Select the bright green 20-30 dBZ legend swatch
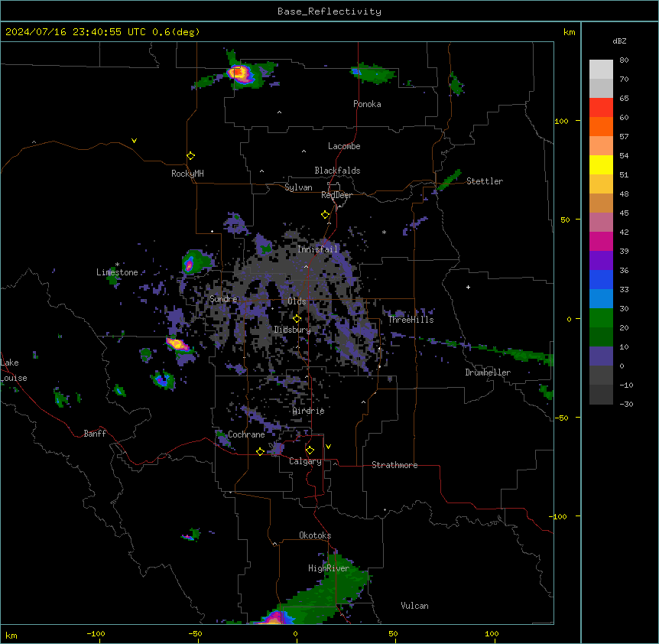 pyautogui.click(x=601, y=318)
